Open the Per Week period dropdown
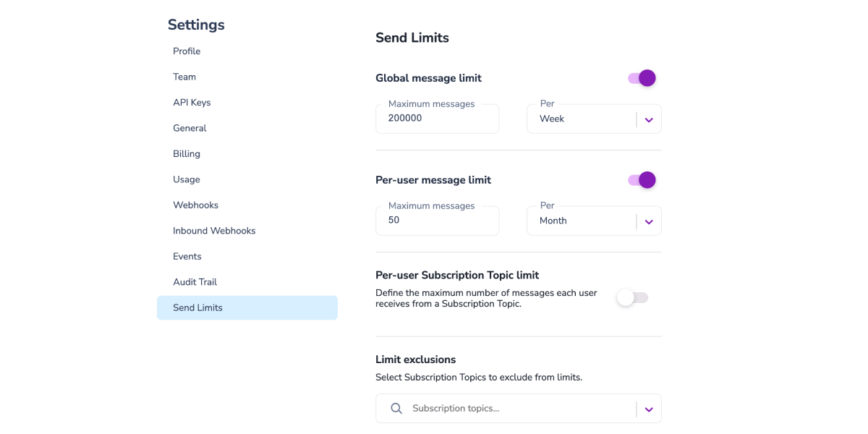 click(x=649, y=119)
